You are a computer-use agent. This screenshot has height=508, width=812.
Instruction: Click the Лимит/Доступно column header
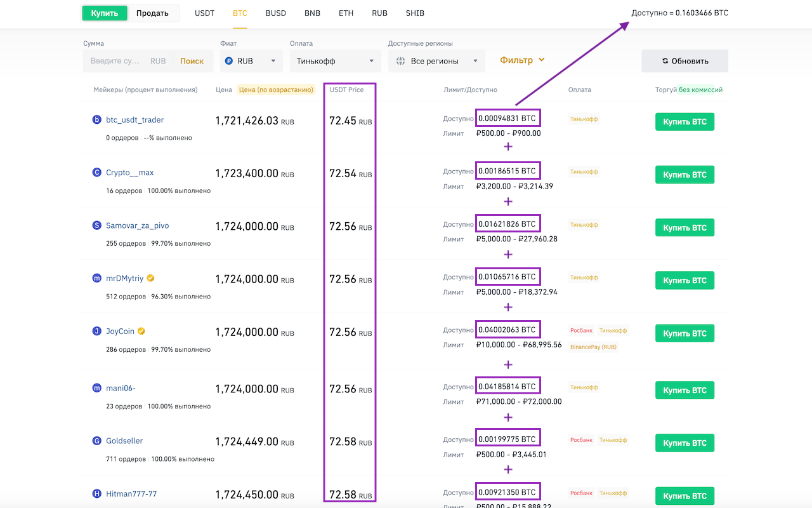[470, 90]
